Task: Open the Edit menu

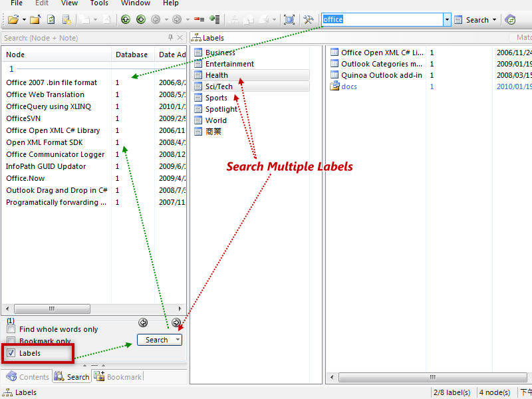Action: click(x=42, y=3)
